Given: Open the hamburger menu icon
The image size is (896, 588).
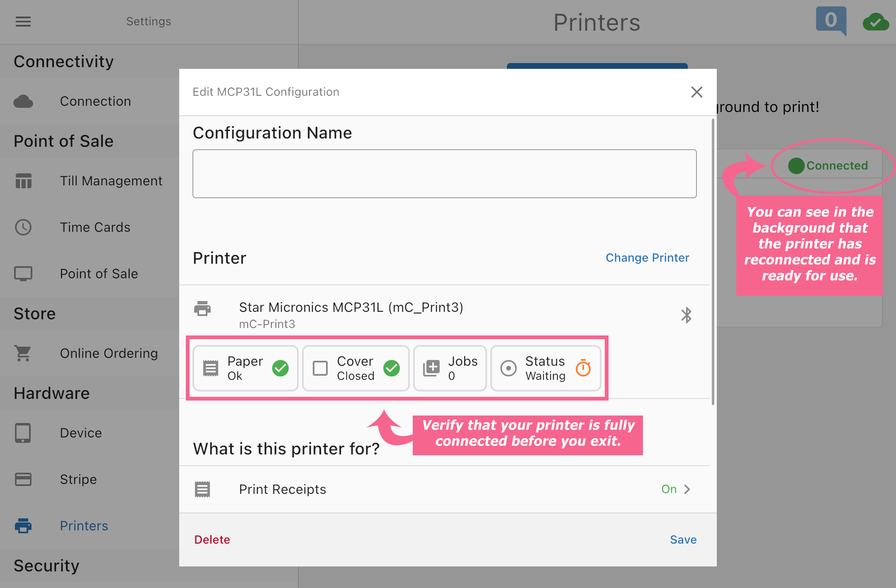Looking at the screenshot, I should click(23, 22).
